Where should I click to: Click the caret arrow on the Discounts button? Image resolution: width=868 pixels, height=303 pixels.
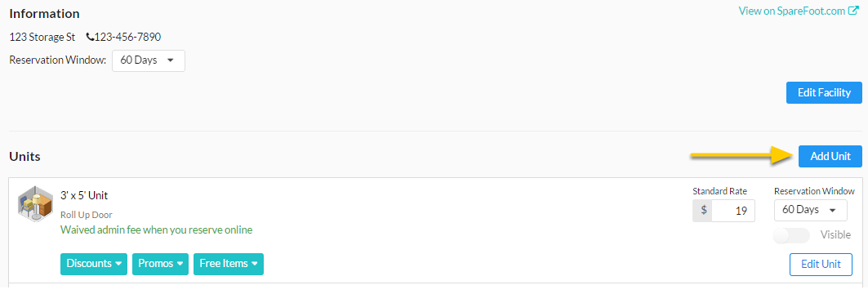click(118, 265)
